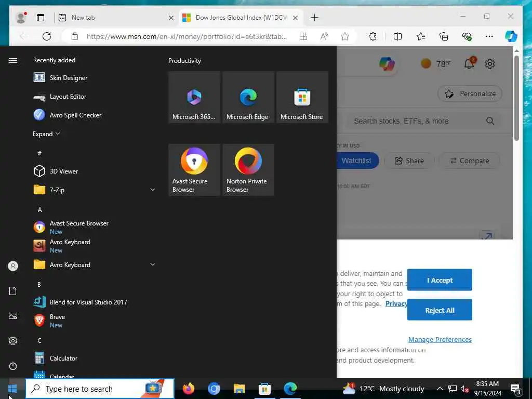Image resolution: width=532 pixels, height=399 pixels.
Task: Click the Power icon in Start sidebar
Action: (13, 366)
